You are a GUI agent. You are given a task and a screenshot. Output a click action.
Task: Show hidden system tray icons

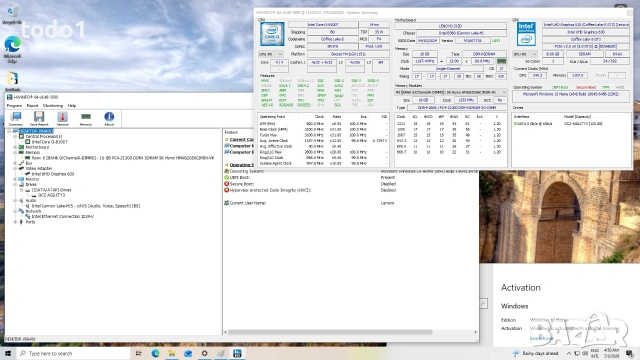coord(569,353)
